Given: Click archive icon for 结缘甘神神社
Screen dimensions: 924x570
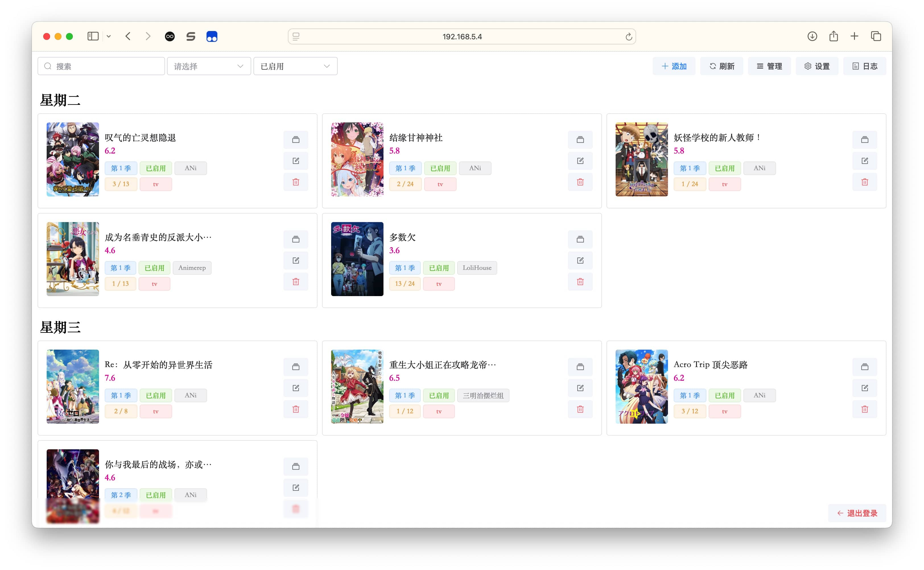Looking at the screenshot, I should tap(580, 139).
